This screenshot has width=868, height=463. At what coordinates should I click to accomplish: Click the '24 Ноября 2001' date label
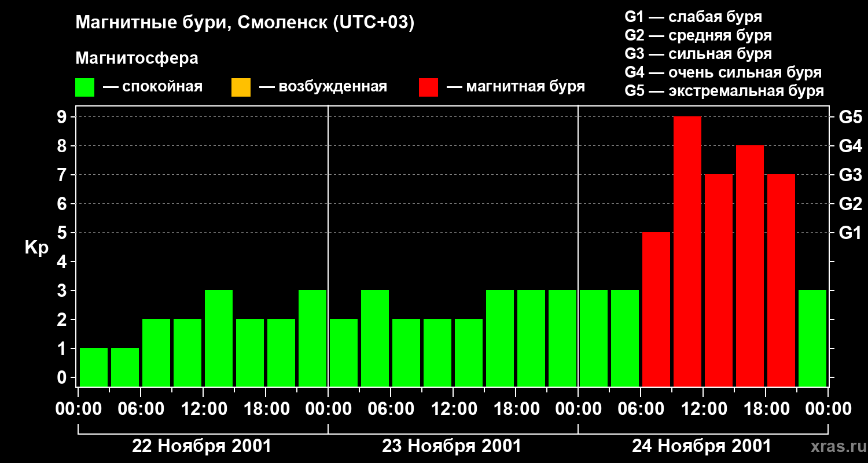(701, 446)
